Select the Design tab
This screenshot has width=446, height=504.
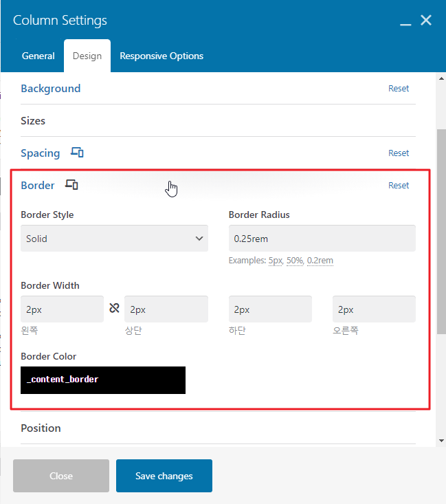point(87,56)
